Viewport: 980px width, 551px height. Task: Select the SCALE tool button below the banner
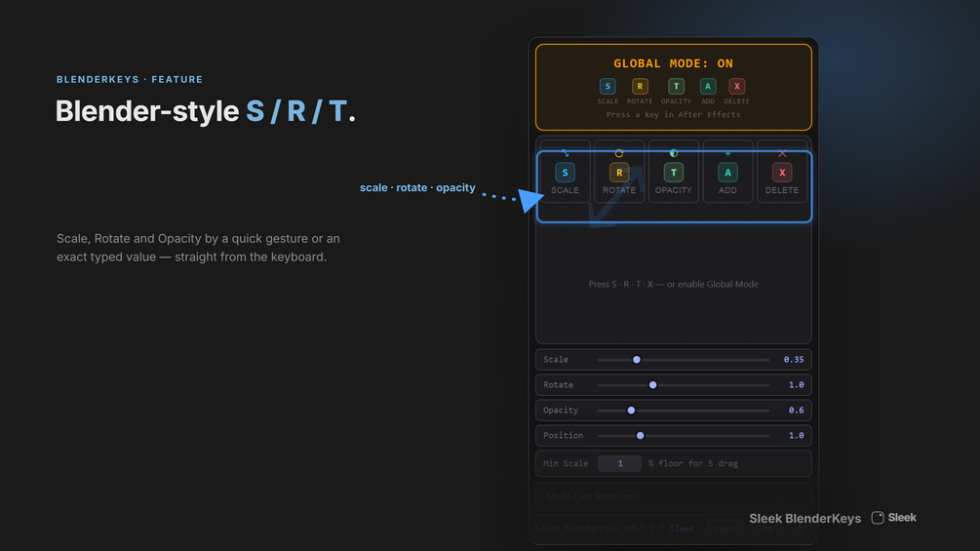click(565, 172)
